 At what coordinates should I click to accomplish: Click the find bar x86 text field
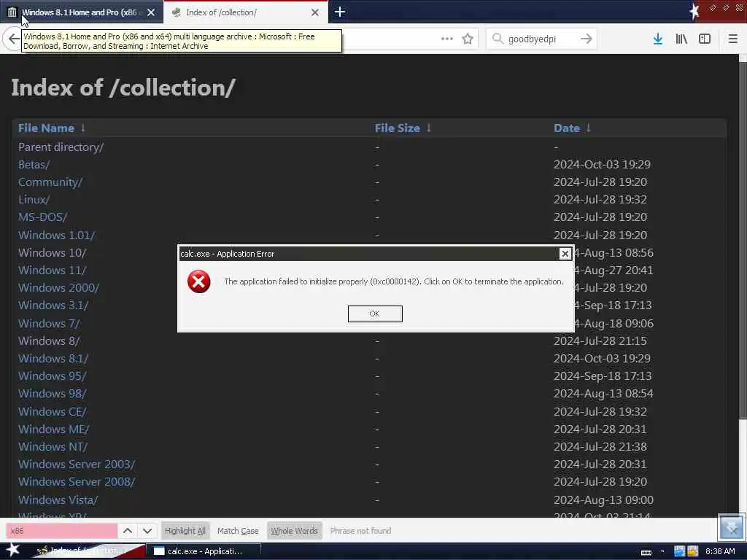[x=61, y=531]
